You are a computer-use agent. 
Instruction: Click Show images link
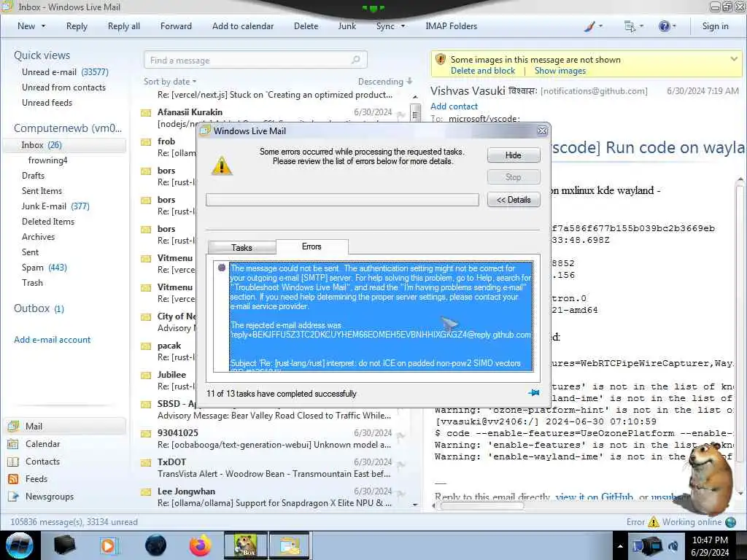click(560, 71)
